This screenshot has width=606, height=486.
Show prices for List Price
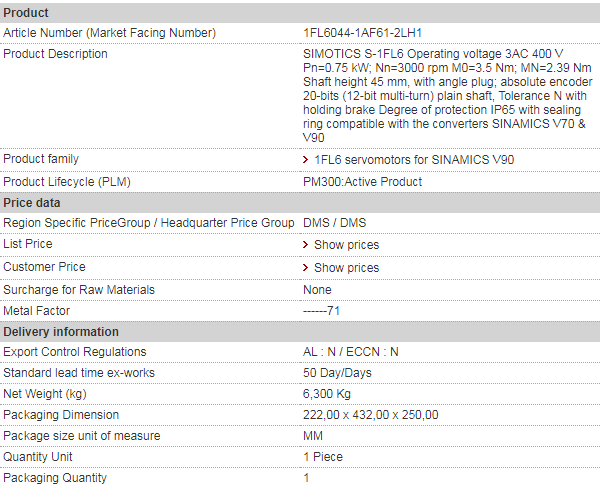[x=346, y=245]
